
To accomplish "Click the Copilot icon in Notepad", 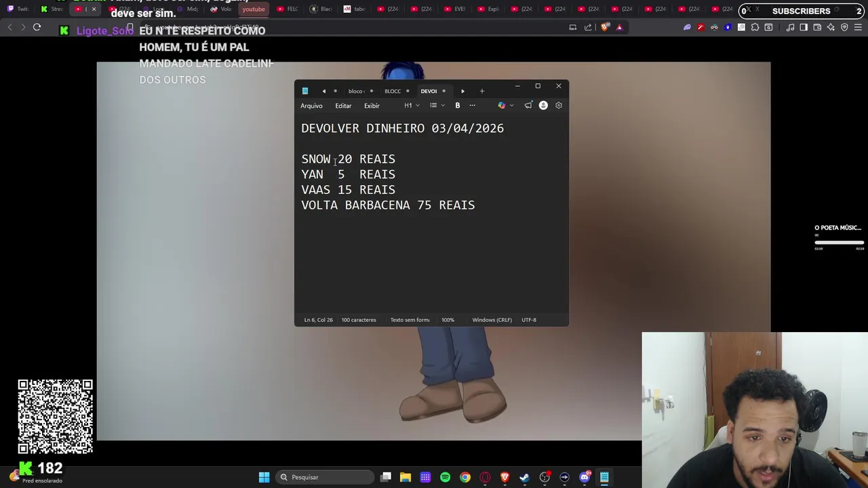I will (x=502, y=106).
